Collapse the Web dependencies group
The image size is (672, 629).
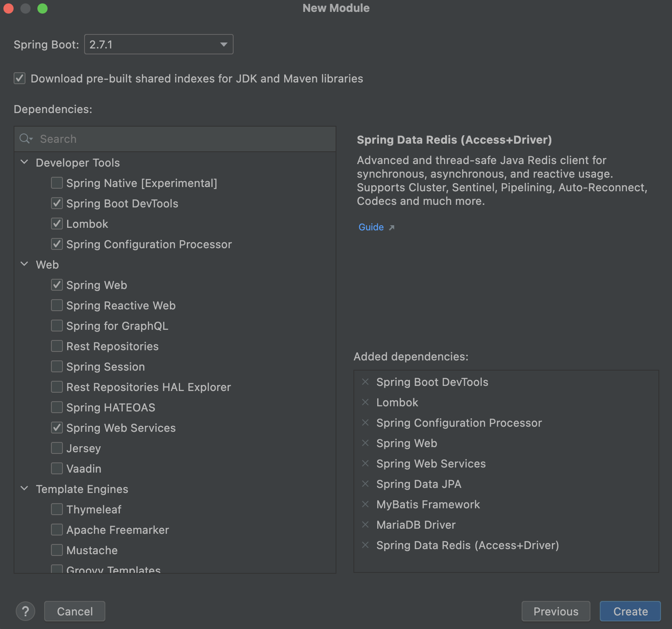pos(25,264)
